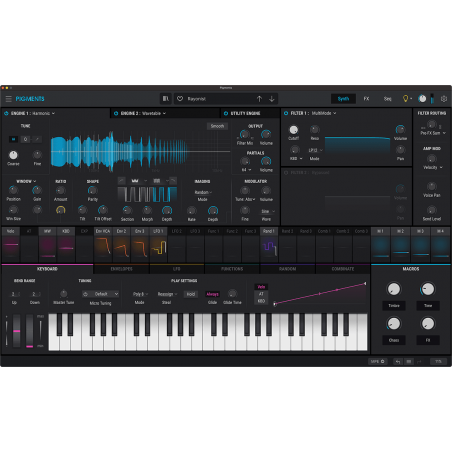
Task: Open the hamburger main menu
Action: click(9, 99)
